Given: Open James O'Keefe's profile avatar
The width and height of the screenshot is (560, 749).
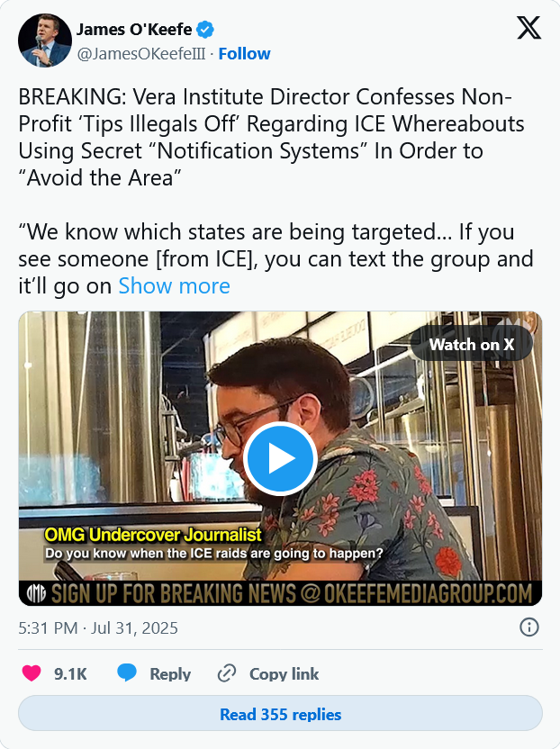Looking at the screenshot, I should [45, 41].
